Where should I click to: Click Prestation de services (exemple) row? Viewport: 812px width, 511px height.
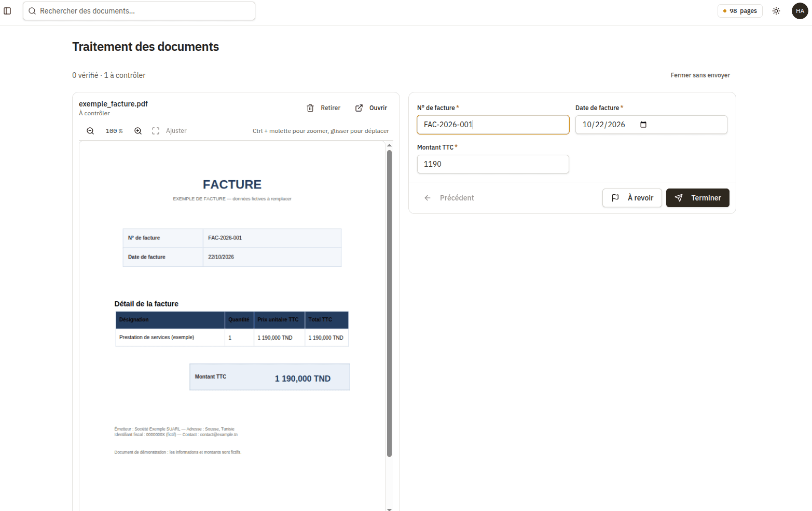(x=232, y=338)
